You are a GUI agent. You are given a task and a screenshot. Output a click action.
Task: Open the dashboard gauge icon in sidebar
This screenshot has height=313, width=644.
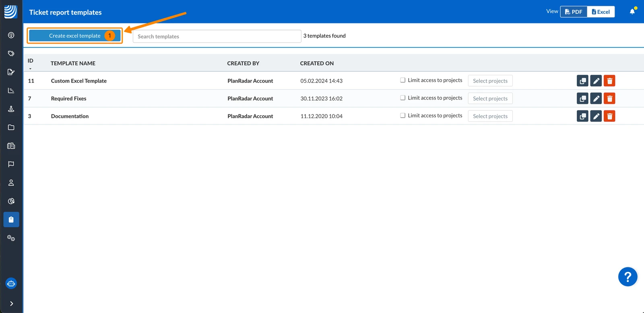(x=11, y=35)
